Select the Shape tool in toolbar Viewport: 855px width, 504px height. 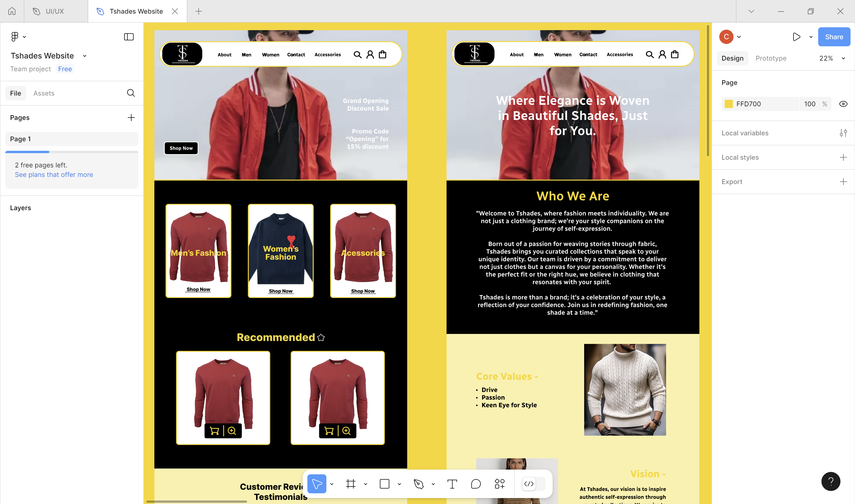pyautogui.click(x=385, y=484)
